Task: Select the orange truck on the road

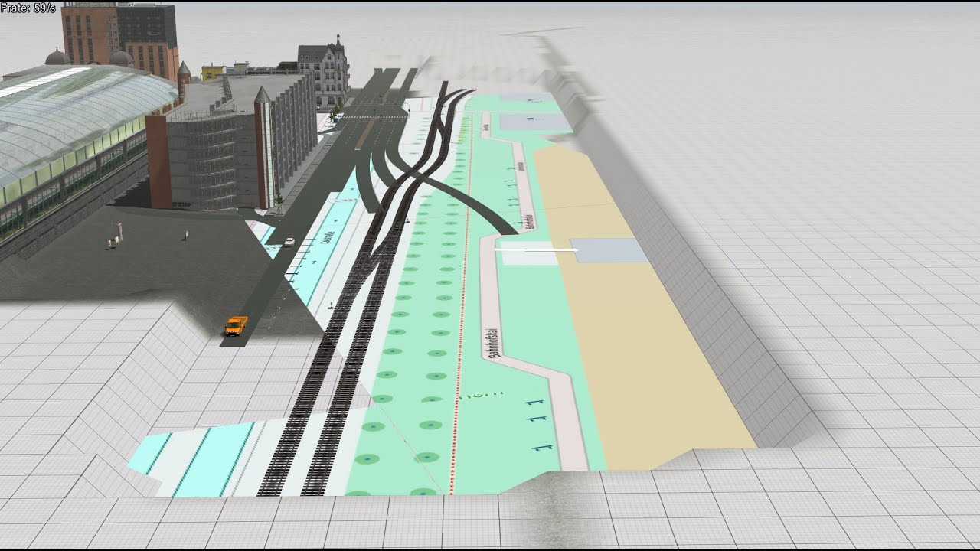Action: pyautogui.click(x=236, y=325)
